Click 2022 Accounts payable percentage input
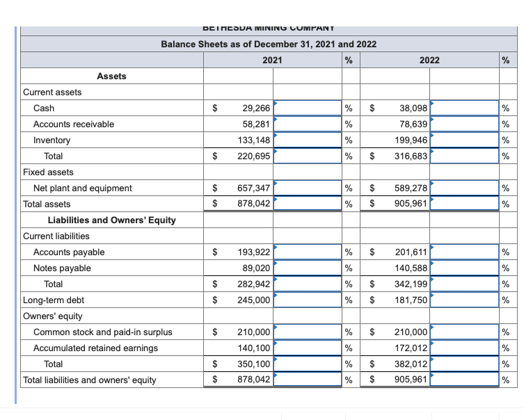The height and width of the screenshot is (420, 524). pos(464,252)
